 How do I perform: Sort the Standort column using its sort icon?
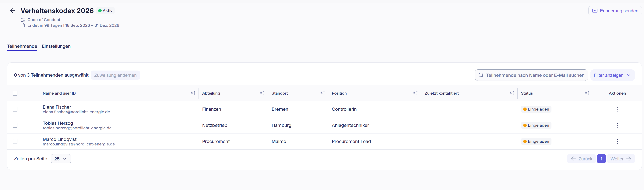[x=322, y=93]
